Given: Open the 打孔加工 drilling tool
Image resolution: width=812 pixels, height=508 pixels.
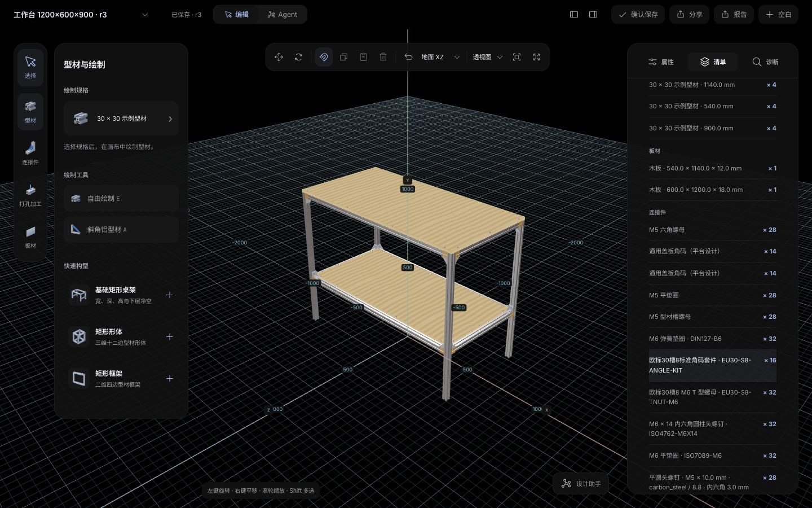Looking at the screenshot, I should [30, 195].
